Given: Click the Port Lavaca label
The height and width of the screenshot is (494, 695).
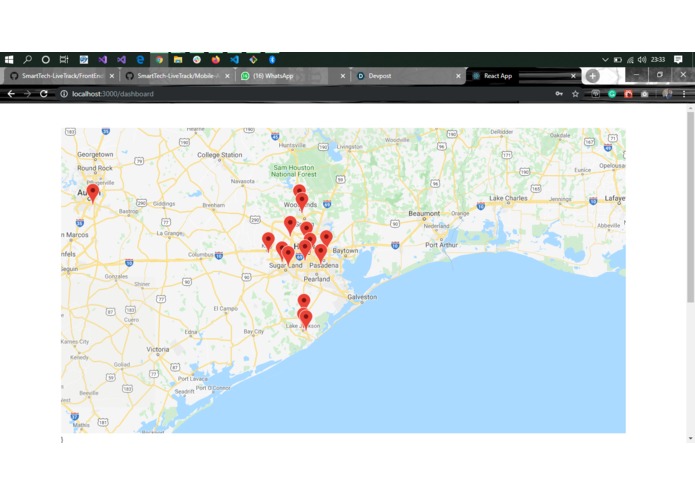Looking at the screenshot, I should coord(192,379).
